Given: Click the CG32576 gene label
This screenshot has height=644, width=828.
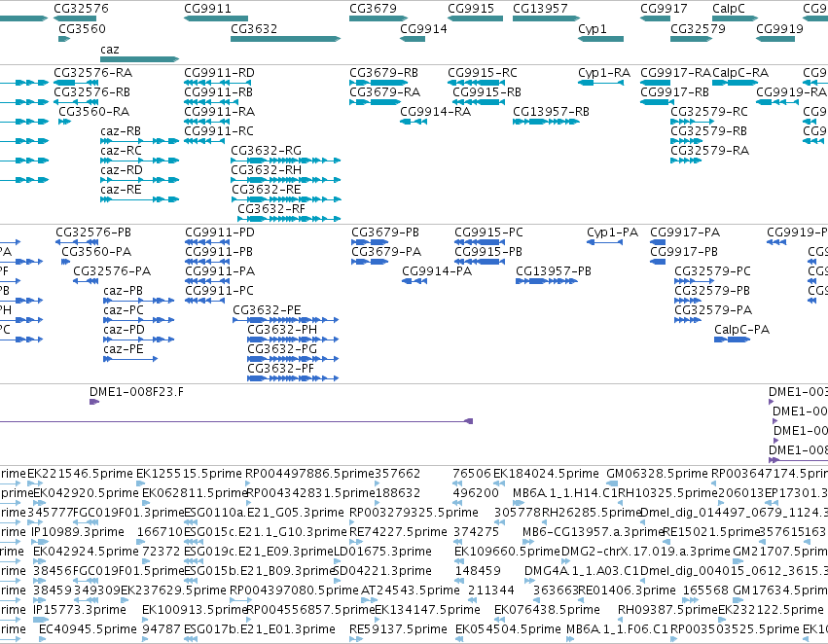Looking at the screenshot, I should (x=81, y=9).
